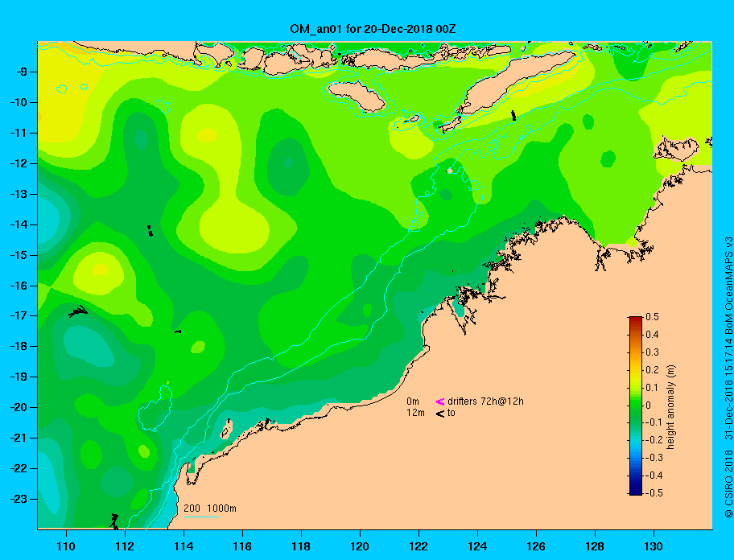The image size is (734, 560).
Task: Click the '0m' depth legend label
Action: coord(412,401)
